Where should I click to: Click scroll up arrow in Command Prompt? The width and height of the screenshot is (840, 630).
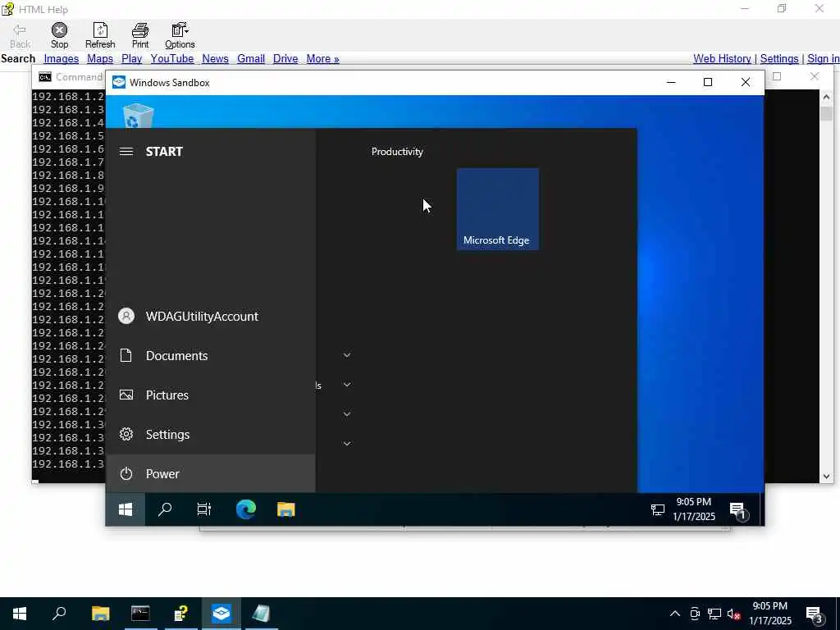(x=825, y=97)
